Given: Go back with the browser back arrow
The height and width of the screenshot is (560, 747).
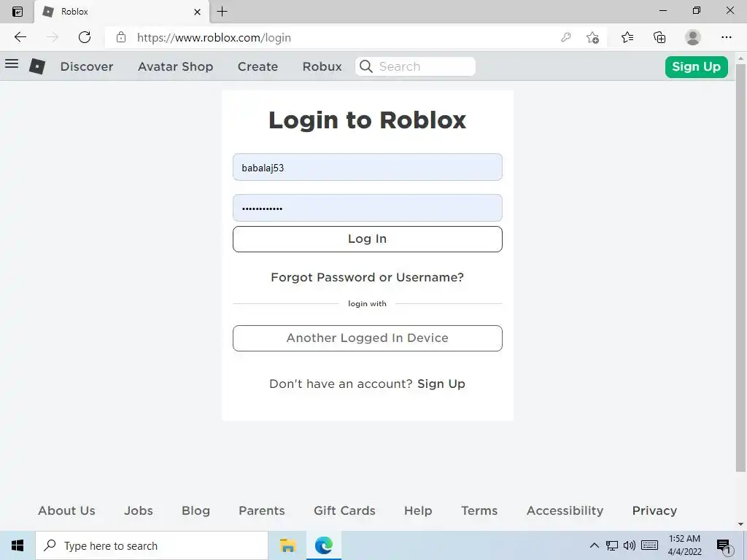Looking at the screenshot, I should [x=20, y=37].
